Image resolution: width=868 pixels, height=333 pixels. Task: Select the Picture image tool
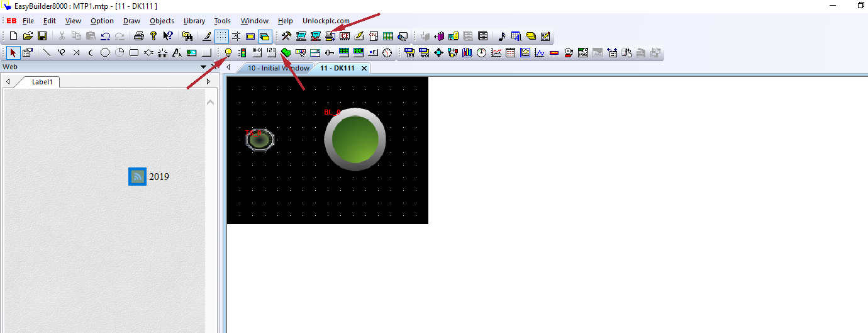pos(192,52)
